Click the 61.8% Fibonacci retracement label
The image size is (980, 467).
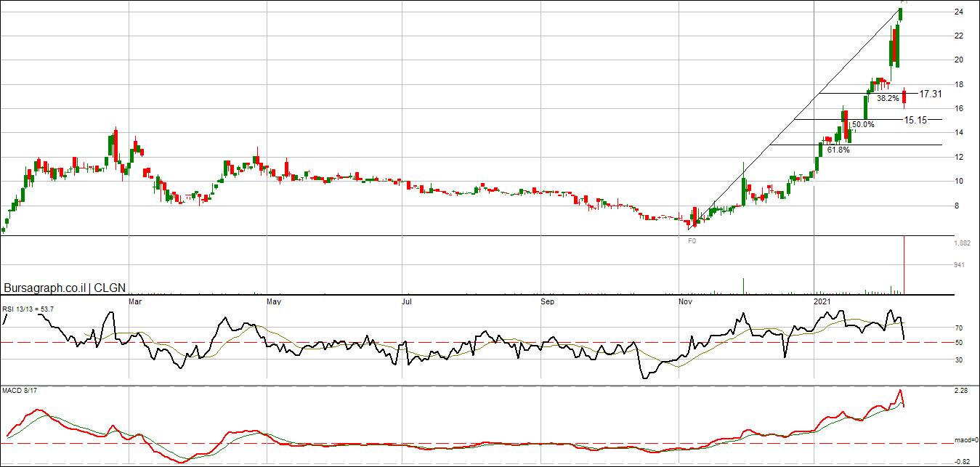pyautogui.click(x=838, y=150)
